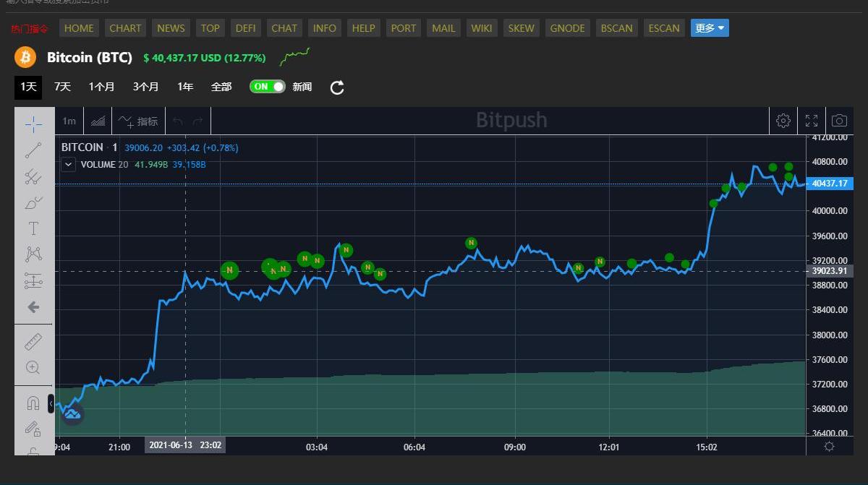Open the CHAT command
Screen dimensions: 868x485
pos(284,28)
